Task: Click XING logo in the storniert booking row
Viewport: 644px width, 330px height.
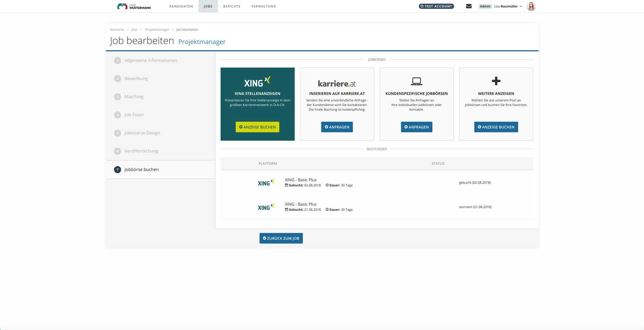Action: [x=266, y=207]
